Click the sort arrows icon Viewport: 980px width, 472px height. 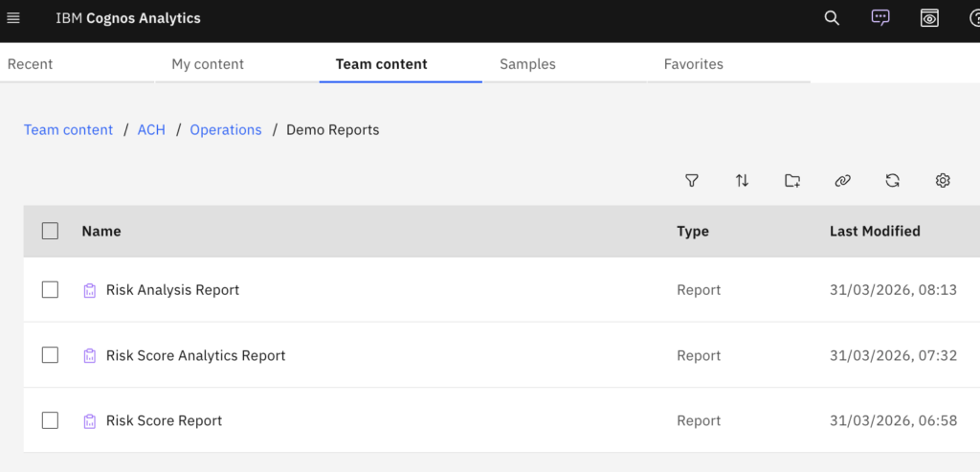coord(742,180)
